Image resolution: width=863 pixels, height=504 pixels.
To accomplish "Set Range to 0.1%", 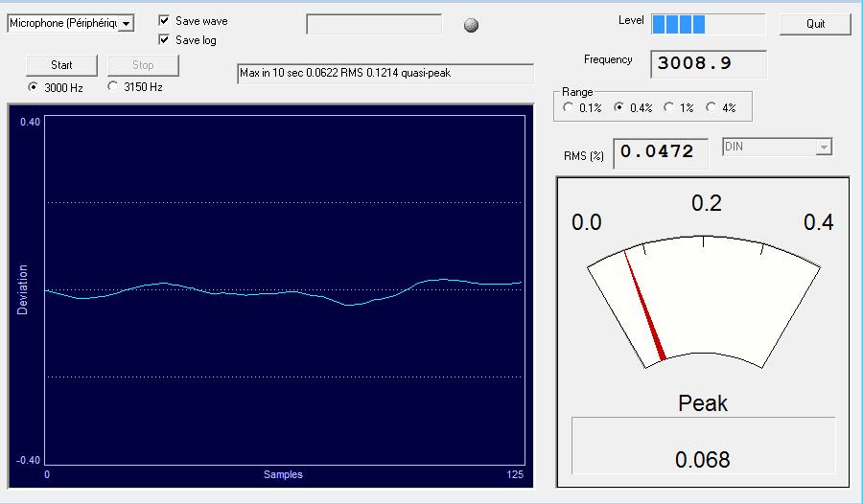I will 570,108.
